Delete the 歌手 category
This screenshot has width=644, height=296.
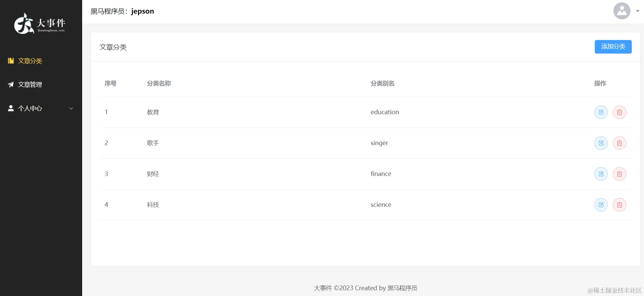[x=619, y=143]
